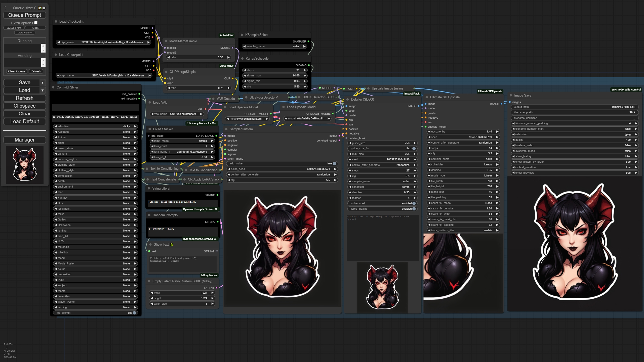Grab the menu panel drag handle

[x=5, y=8]
